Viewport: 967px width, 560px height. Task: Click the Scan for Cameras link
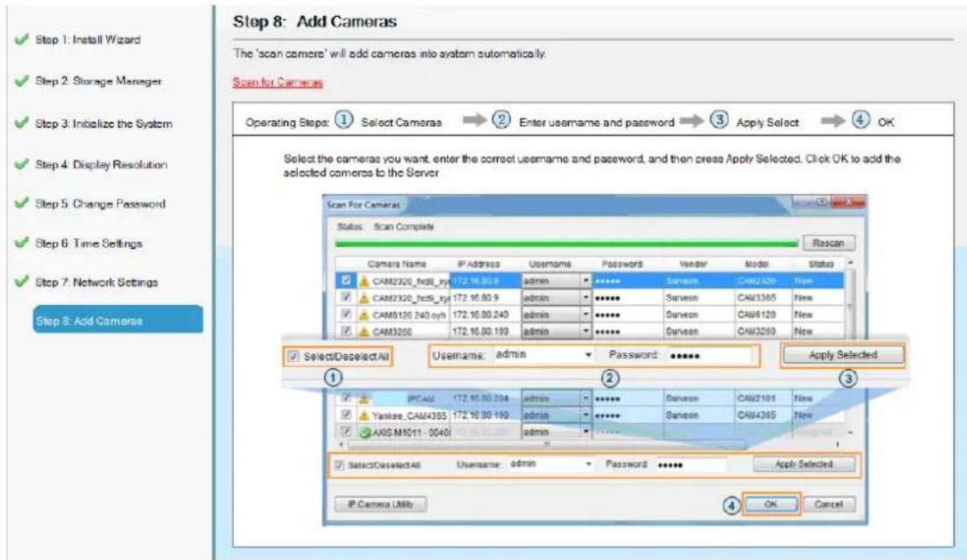point(277,82)
